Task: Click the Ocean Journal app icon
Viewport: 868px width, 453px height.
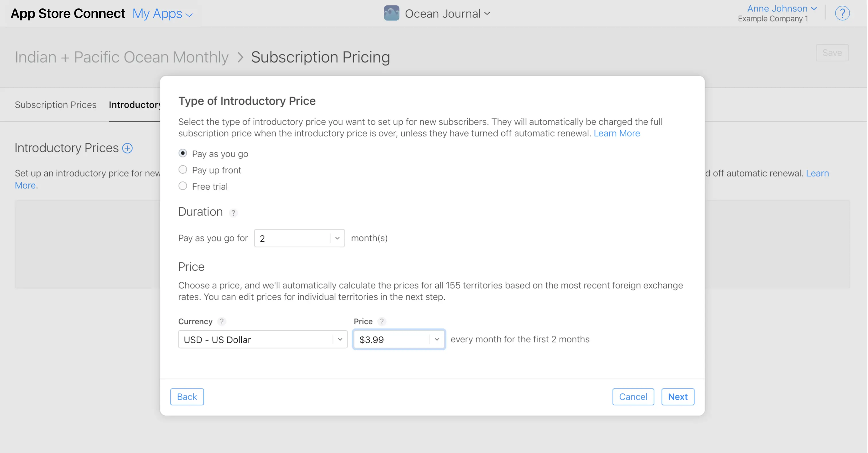Action: (391, 13)
